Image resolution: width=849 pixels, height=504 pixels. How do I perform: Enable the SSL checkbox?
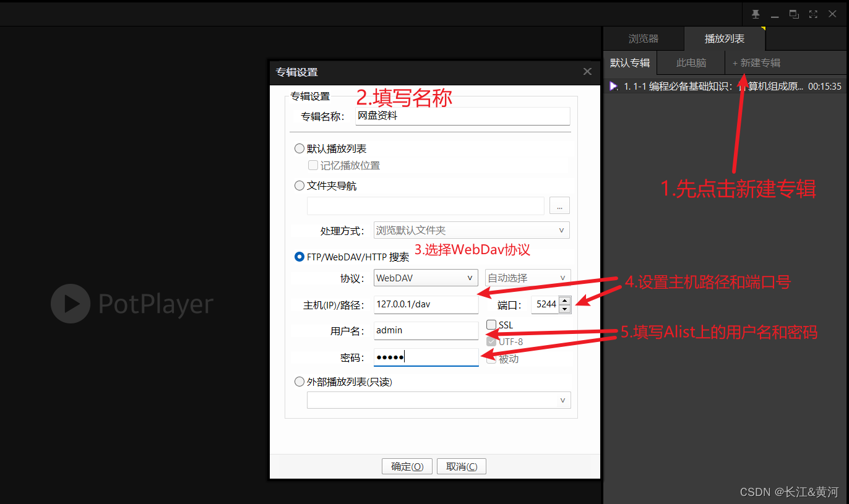(491, 325)
